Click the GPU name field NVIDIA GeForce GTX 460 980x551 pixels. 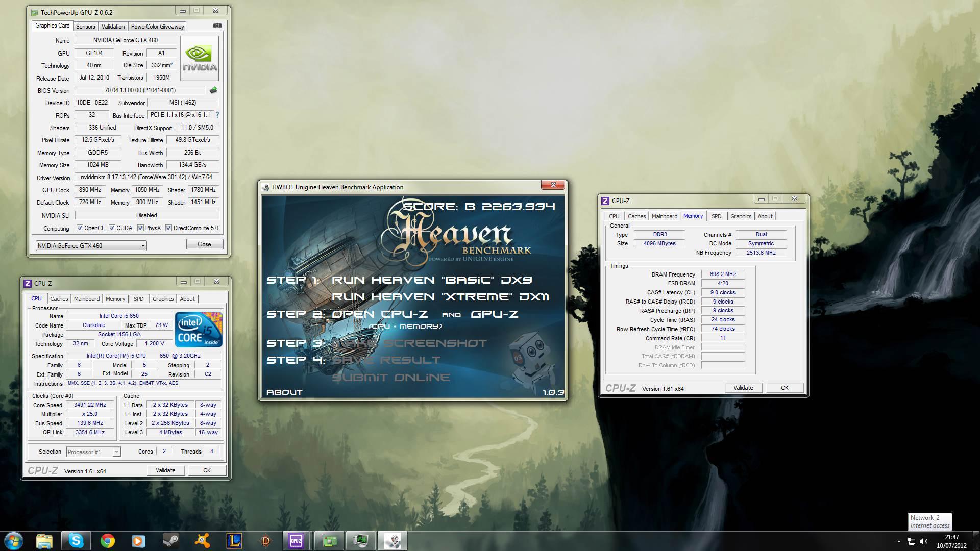125,40
